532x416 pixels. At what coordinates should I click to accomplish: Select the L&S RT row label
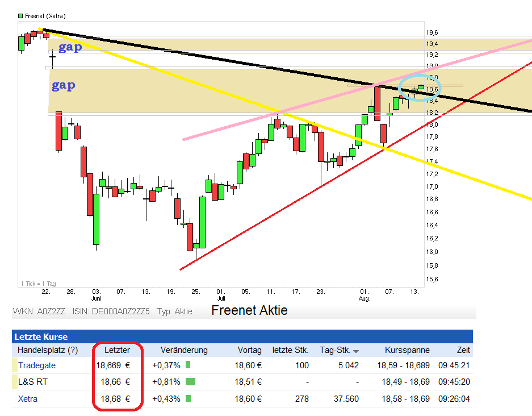click(x=33, y=382)
